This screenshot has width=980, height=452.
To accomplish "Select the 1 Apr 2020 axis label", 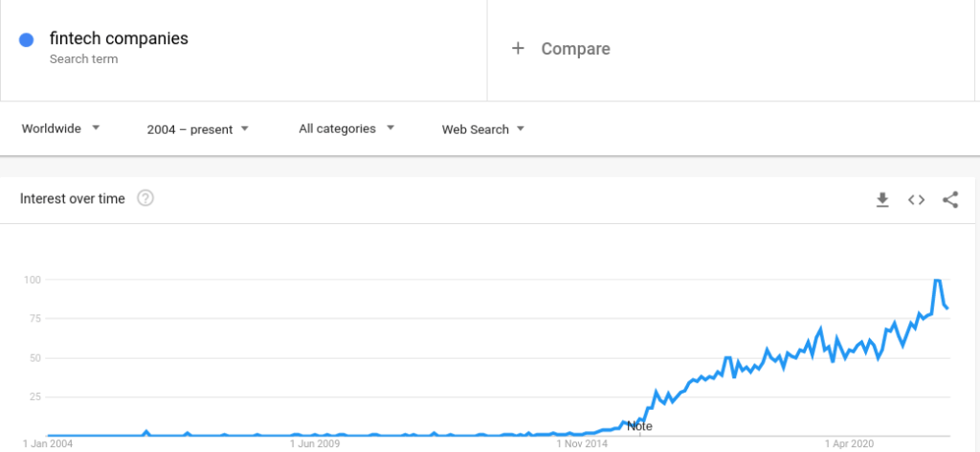I will (850, 444).
